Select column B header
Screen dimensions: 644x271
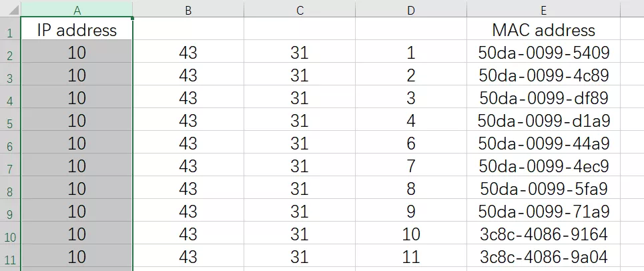pos(188,9)
